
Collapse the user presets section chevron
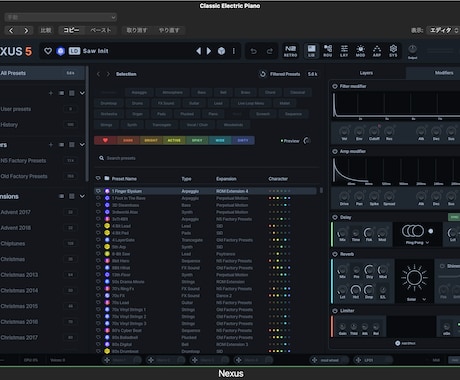pos(82,93)
